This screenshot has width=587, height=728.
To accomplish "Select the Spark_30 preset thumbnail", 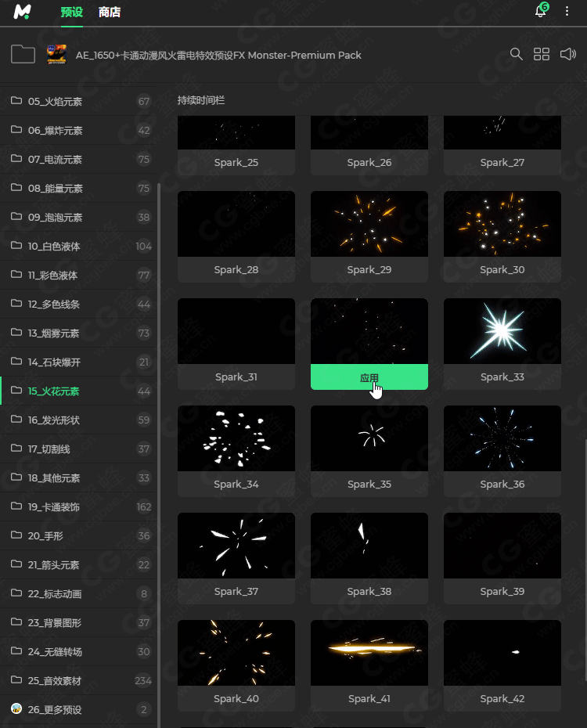I will 502,224.
